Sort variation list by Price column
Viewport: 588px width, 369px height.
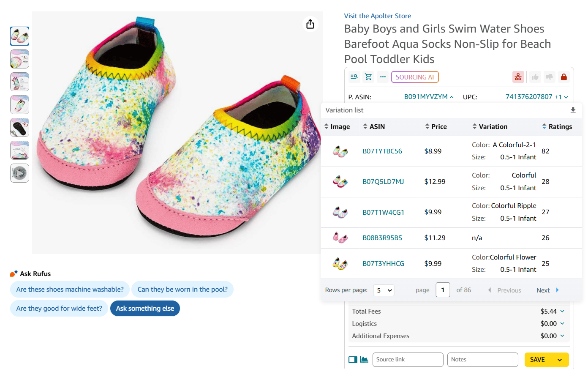tap(436, 126)
